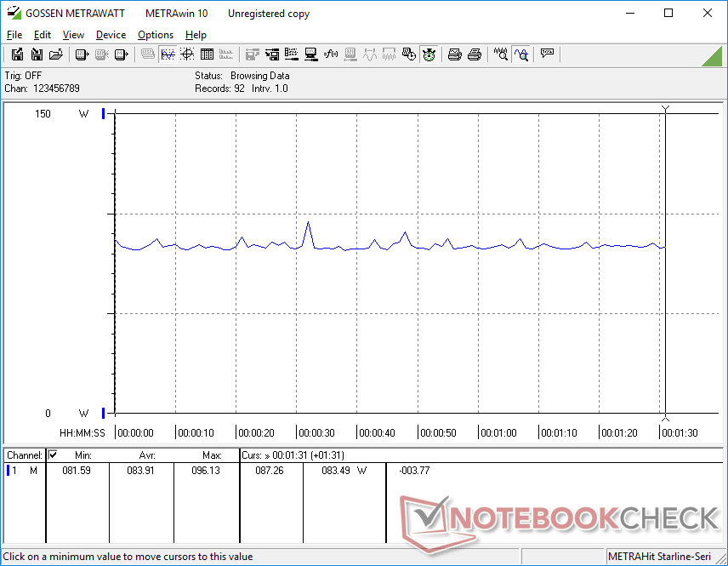Click cursor value 083.49 W
The width and height of the screenshot is (728, 566).
coord(344,471)
